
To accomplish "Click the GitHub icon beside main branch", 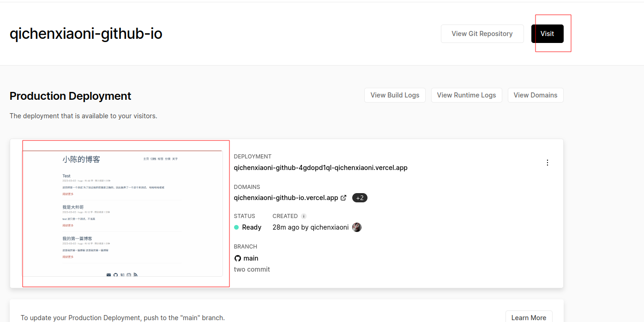I will [238, 258].
